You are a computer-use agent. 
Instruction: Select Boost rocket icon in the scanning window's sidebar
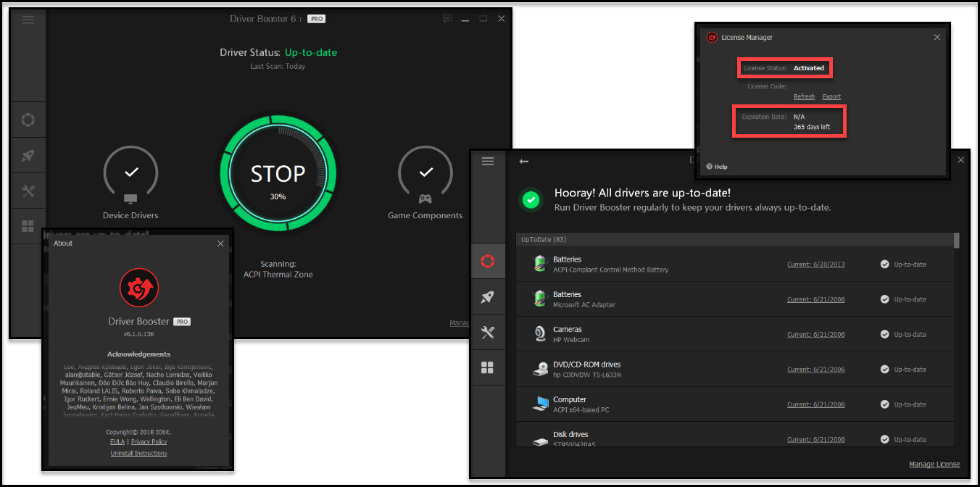click(28, 155)
